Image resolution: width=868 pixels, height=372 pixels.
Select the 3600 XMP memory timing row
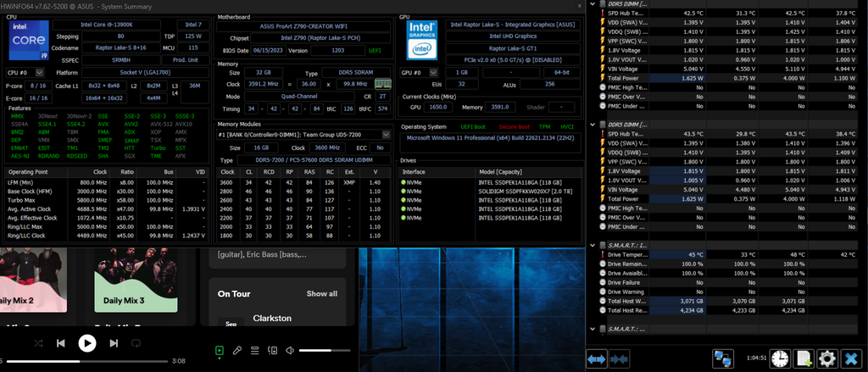point(304,182)
